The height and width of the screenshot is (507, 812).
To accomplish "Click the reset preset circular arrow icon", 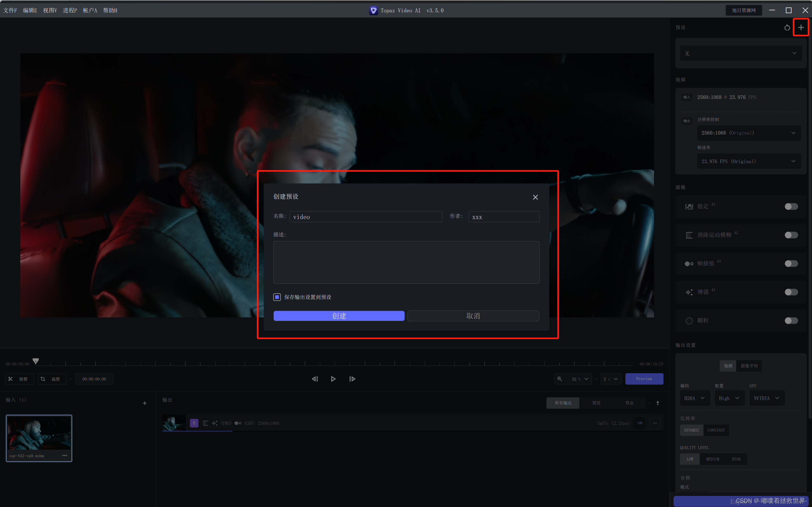I will tap(787, 28).
